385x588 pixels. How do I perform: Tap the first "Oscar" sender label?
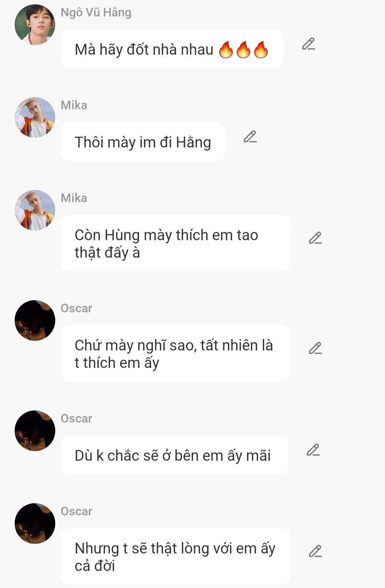point(76,308)
